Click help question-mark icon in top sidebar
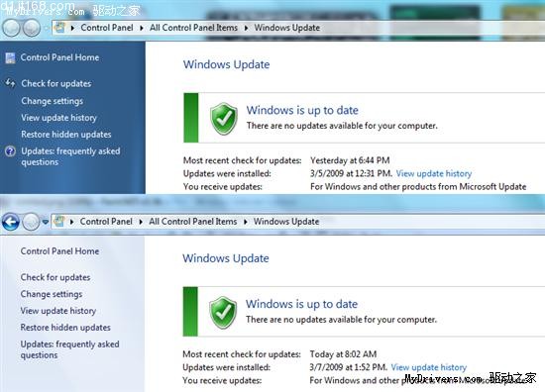The height and width of the screenshot is (392, 545). pos(11,151)
